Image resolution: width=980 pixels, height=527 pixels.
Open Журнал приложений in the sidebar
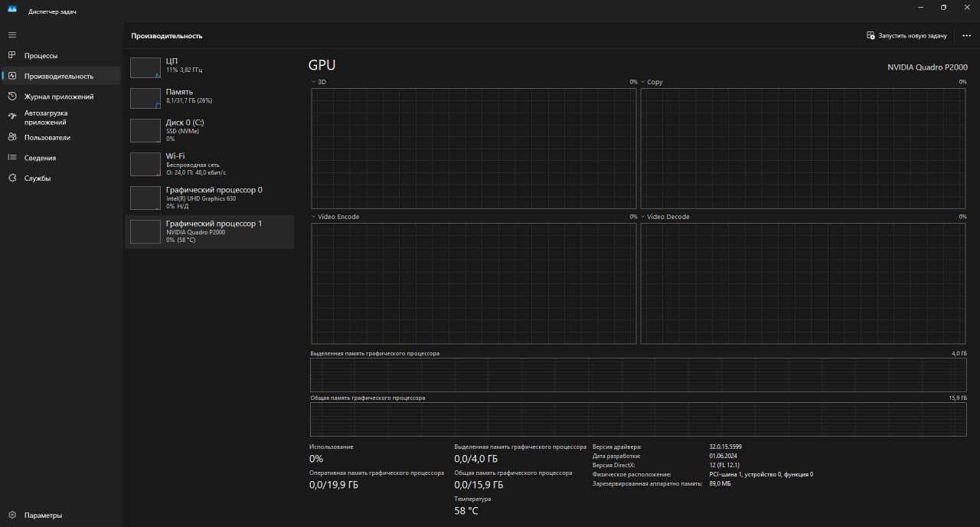pos(61,97)
